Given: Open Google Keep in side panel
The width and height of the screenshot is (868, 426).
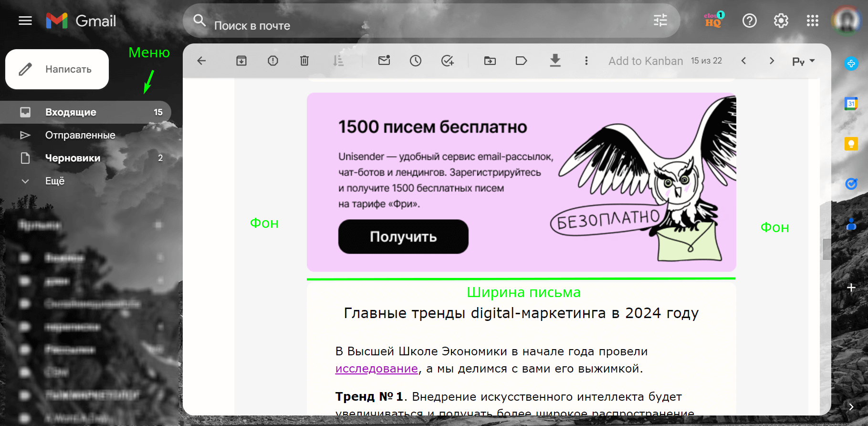Looking at the screenshot, I should (851, 144).
